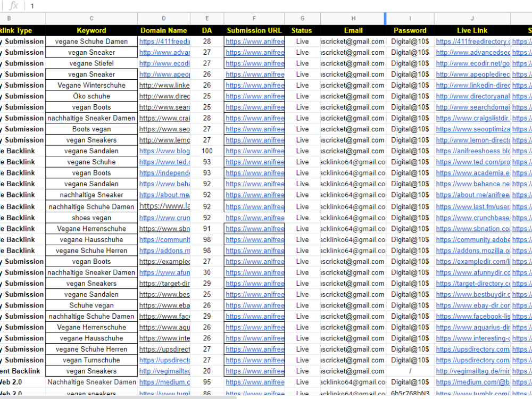Open the http://vegimalltag domain link
This screenshot has height=399, width=532.
point(164,371)
